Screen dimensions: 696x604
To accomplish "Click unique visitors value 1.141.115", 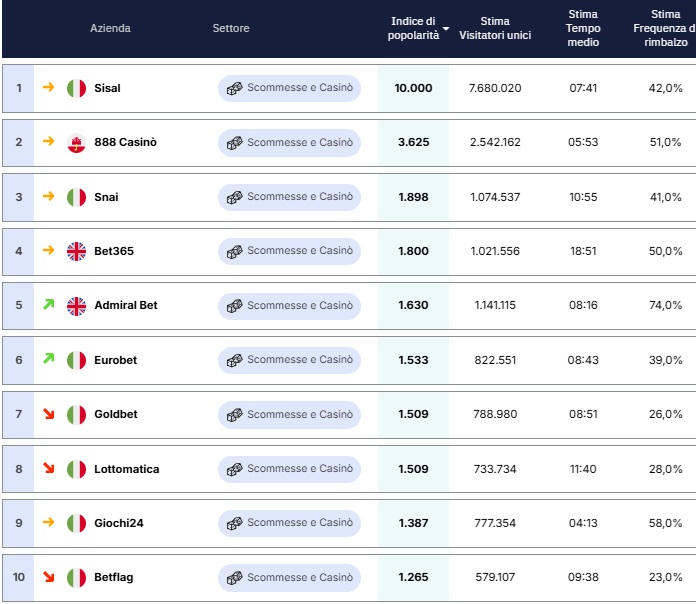I will tap(495, 305).
